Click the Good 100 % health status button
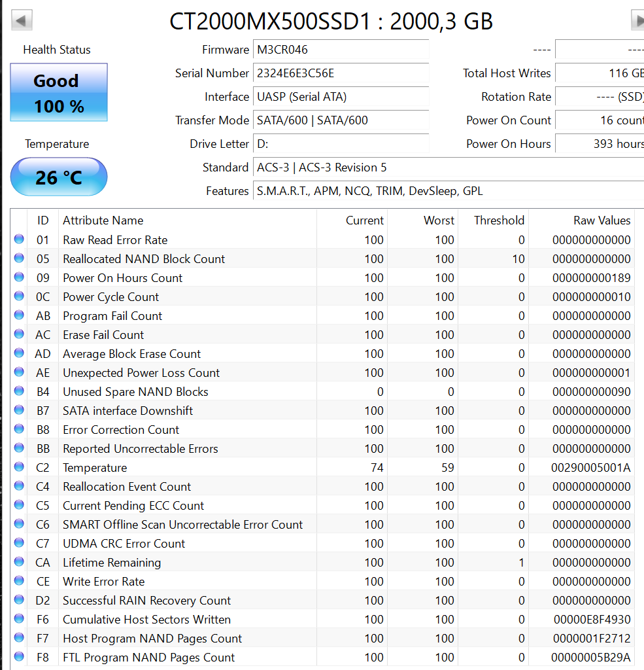 (59, 92)
